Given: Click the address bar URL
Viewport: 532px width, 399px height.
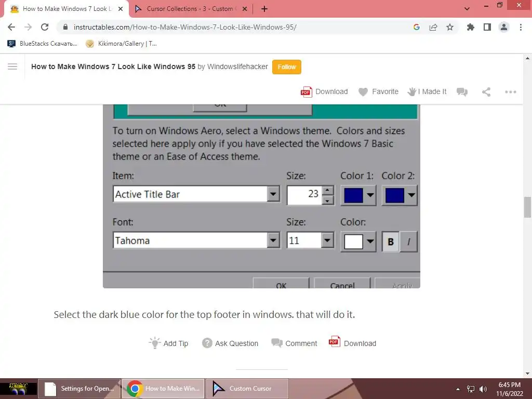Looking at the screenshot, I should click(x=185, y=27).
